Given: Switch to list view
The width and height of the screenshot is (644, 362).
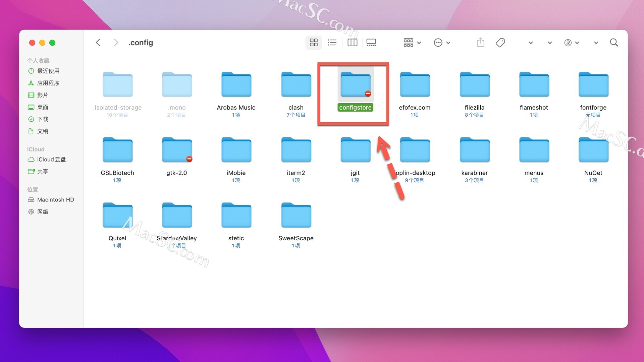Looking at the screenshot, I should click(332, 43).
